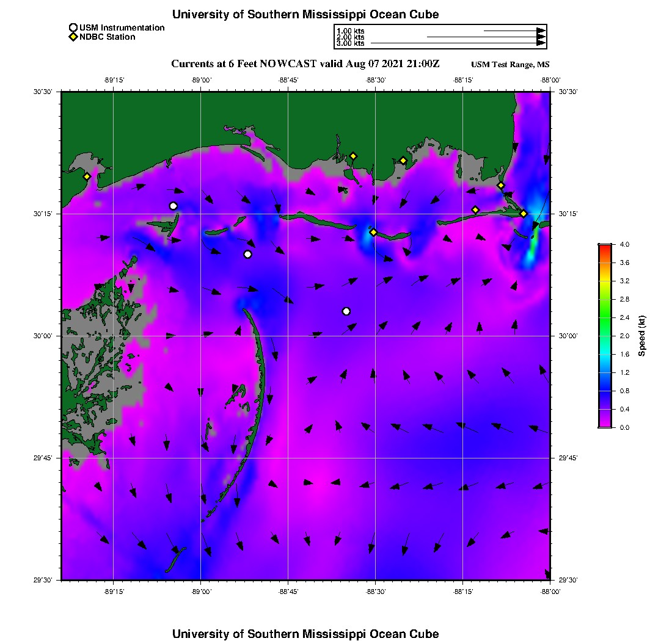Click the yellow diamond icon in the legend

pyautogui.click(x=73, y=37)
